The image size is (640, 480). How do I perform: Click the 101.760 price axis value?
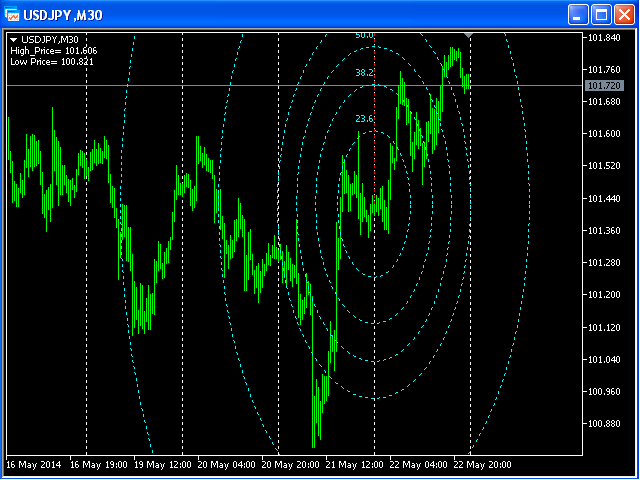point(604,70)
